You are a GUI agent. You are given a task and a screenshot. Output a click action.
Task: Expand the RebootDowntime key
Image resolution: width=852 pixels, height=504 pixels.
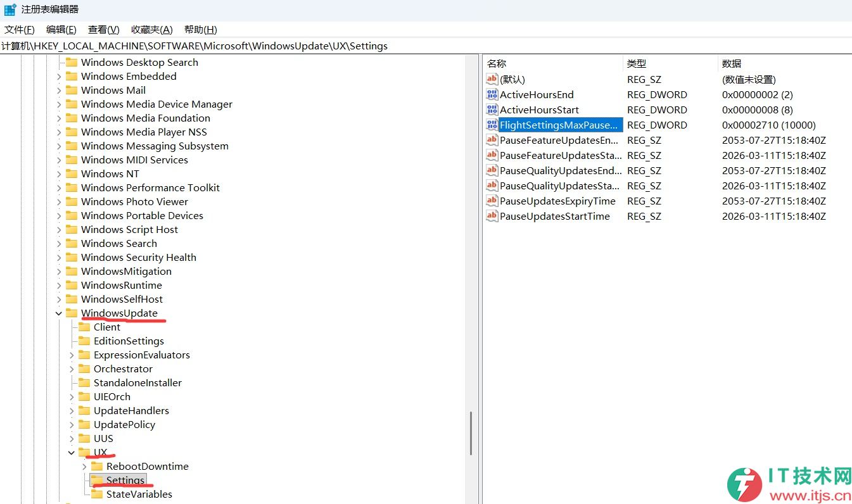[x=84, y=466]
